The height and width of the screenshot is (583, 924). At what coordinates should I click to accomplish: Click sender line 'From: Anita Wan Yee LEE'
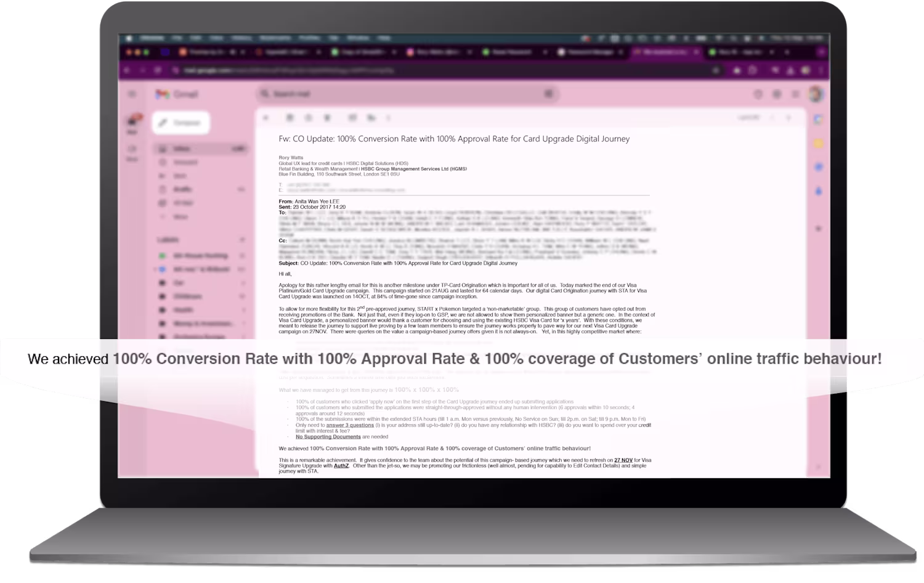tap(309, 202)
